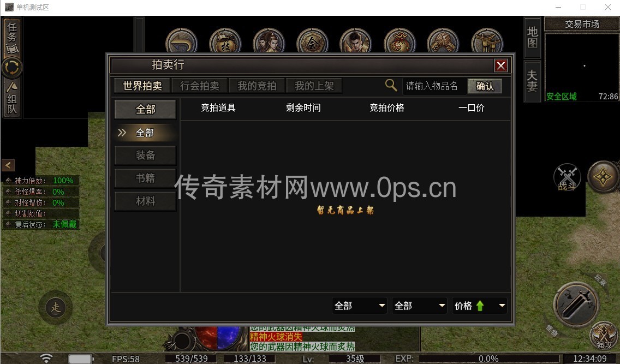Screen dimensions: 620x364
Task: Open the 地图 map side button
Action: pyautogui.click(x=532, y=38)
